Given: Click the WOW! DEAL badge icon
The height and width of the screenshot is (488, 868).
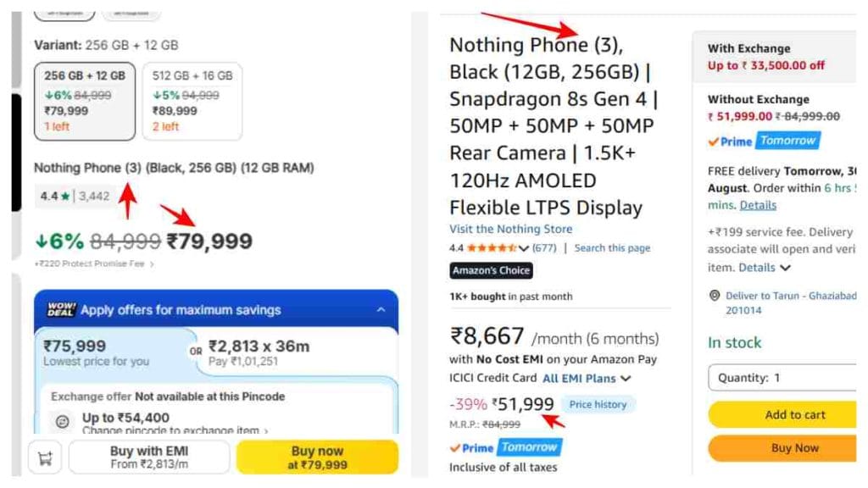Looking at the screenshot, I should (x=61, y=309).
